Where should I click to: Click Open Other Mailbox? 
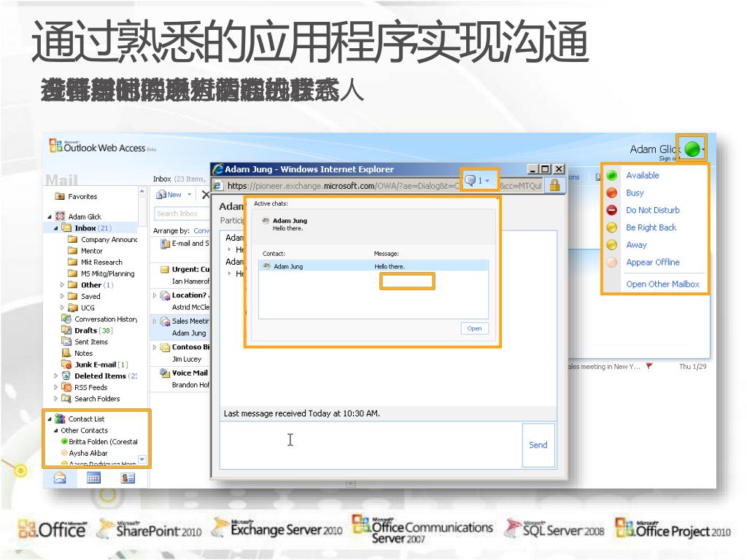[x=662, y=284]
